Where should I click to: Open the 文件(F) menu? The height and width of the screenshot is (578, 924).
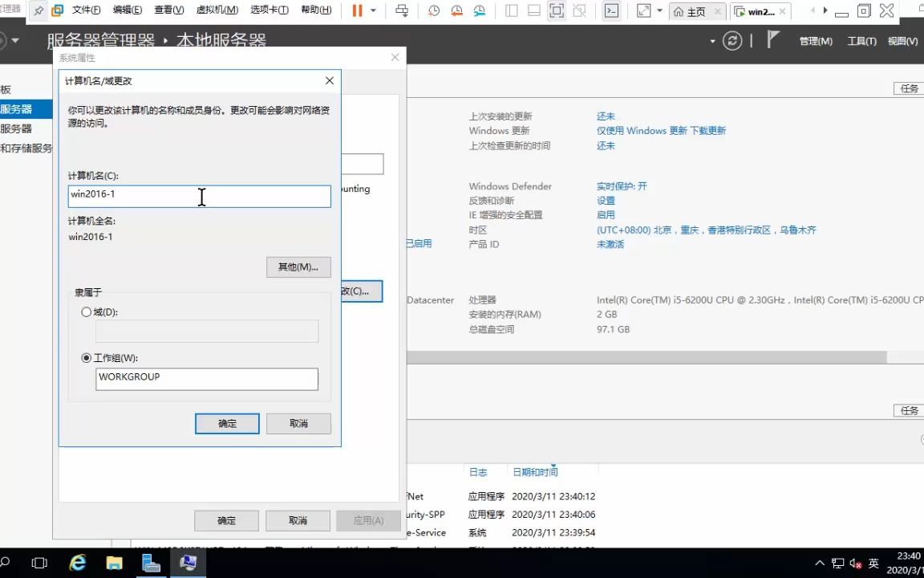click(x=86, y=10)
